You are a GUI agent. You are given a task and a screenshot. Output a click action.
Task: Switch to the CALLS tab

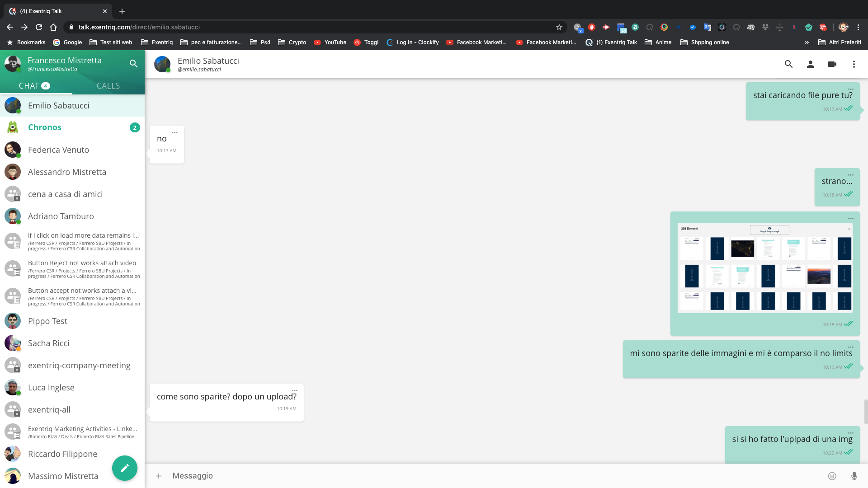(108, 85)
